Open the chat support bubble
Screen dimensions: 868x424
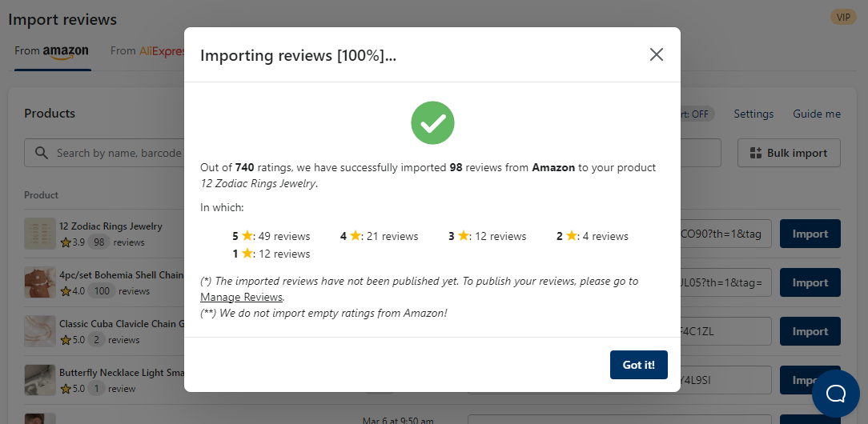tap(836, 393)
